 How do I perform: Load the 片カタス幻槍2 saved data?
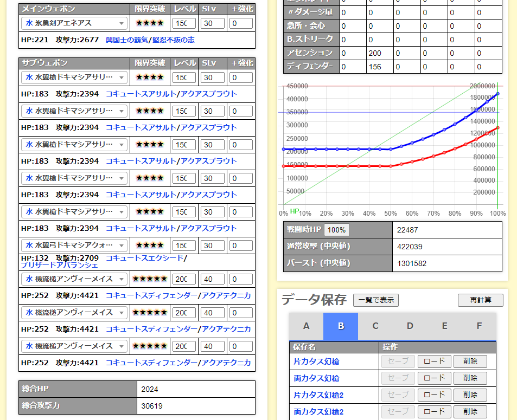click(434, 395)
